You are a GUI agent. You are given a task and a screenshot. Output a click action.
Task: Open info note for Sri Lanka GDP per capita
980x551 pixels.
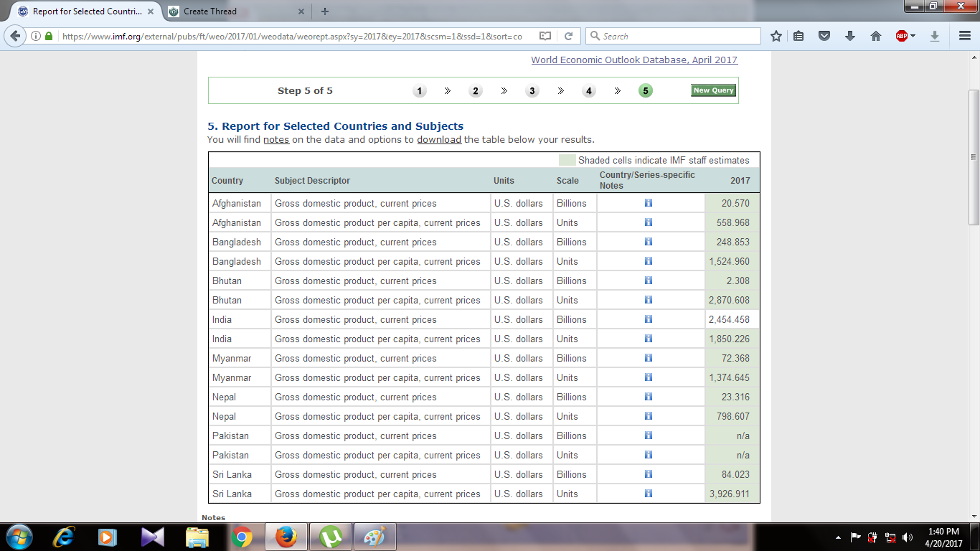(649, 494)
